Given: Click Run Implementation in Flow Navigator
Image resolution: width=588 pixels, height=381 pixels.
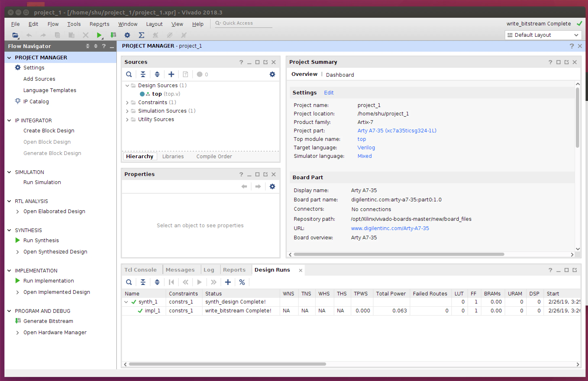Looking at the screenshot, I should 48,281.
